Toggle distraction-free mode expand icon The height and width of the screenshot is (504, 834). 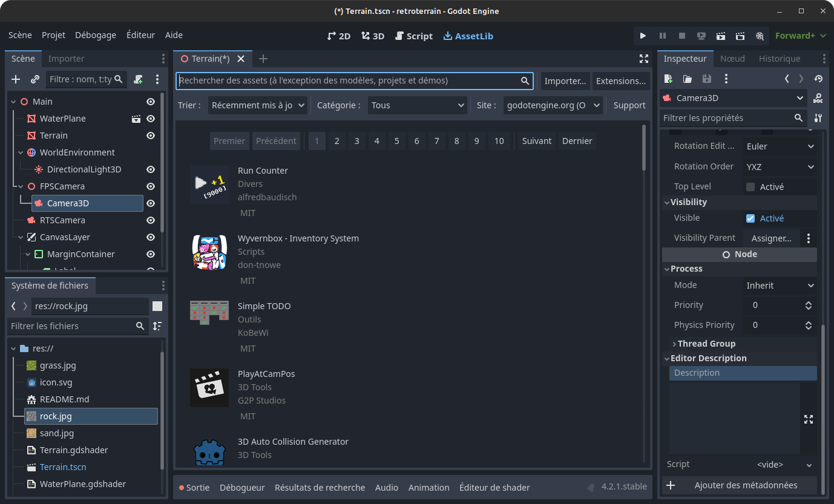click(x=644, y=59)
